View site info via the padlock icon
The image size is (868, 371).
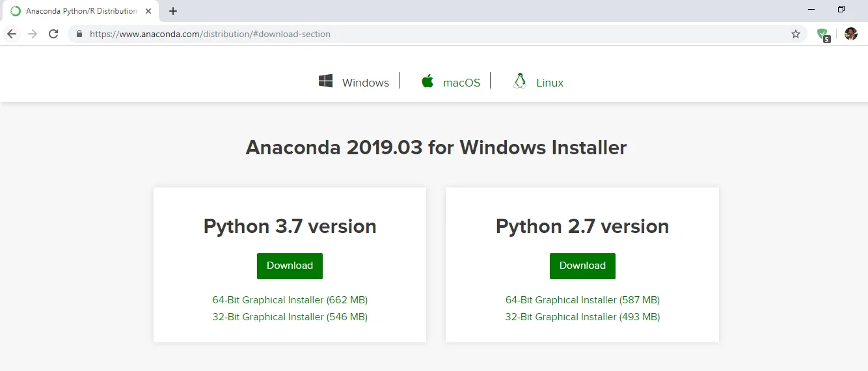(x=79, y=34)
